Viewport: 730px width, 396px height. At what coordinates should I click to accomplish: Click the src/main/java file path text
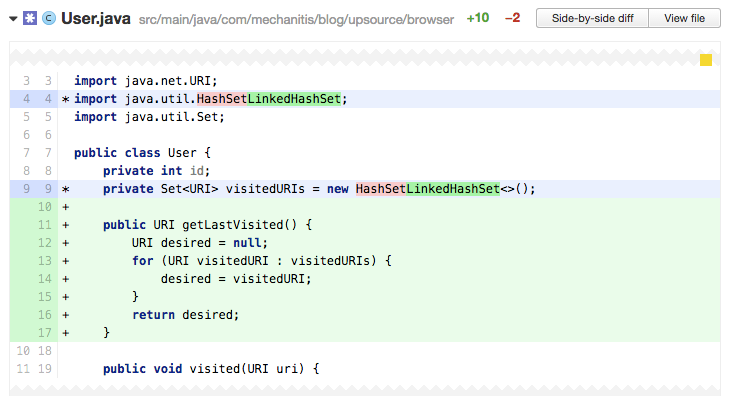pyautogui.click(x=296, y=20)
